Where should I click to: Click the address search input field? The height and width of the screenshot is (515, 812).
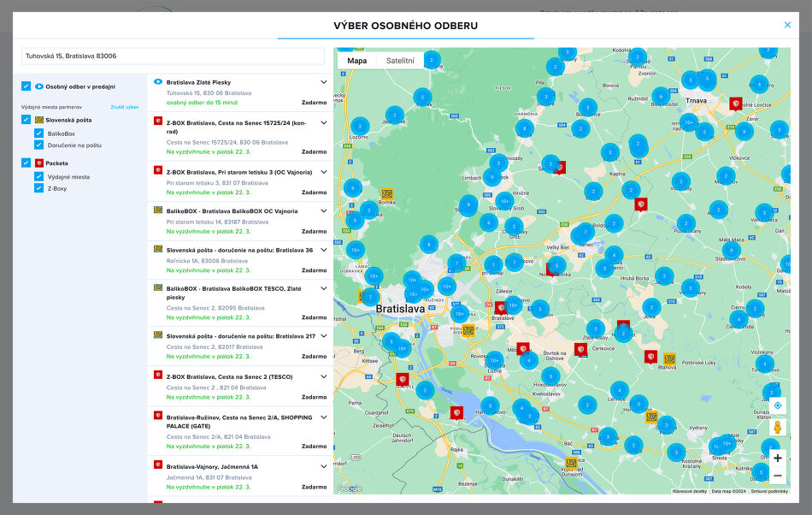pyautogui.click(x=173, y=56)
